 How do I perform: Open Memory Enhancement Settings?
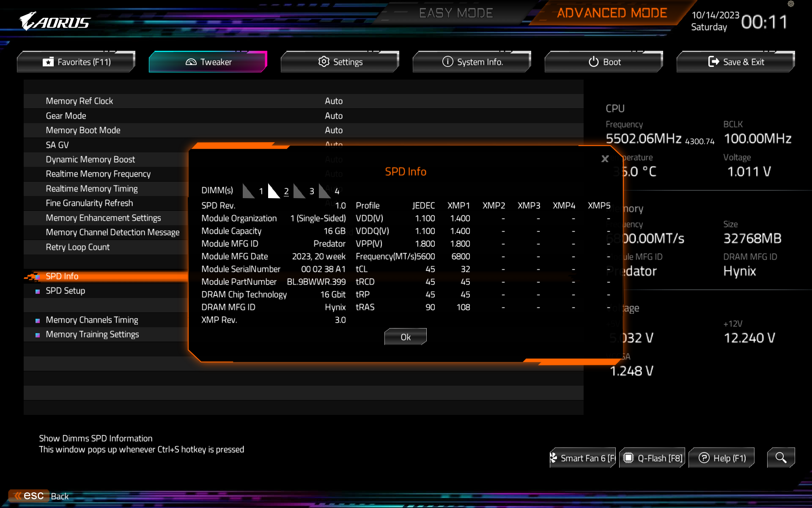click(x=103, y=218)
